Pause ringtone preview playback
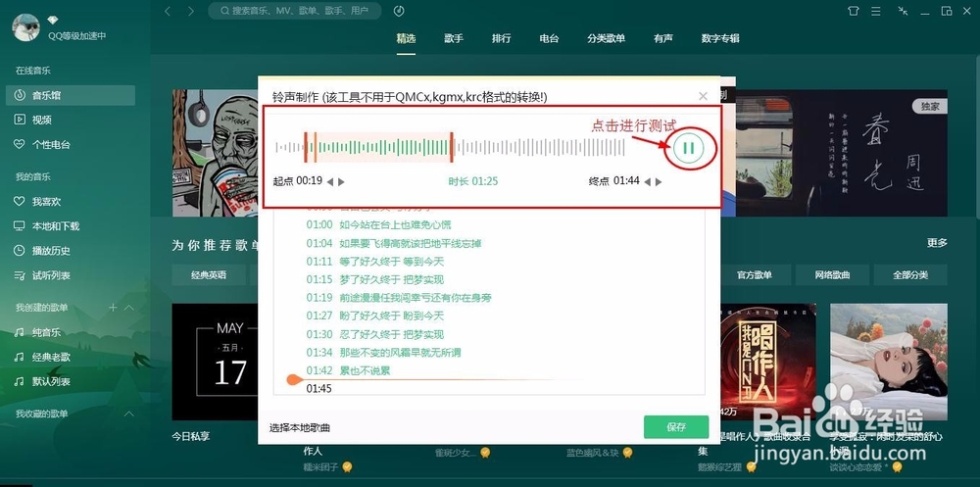 pos(689,148)
